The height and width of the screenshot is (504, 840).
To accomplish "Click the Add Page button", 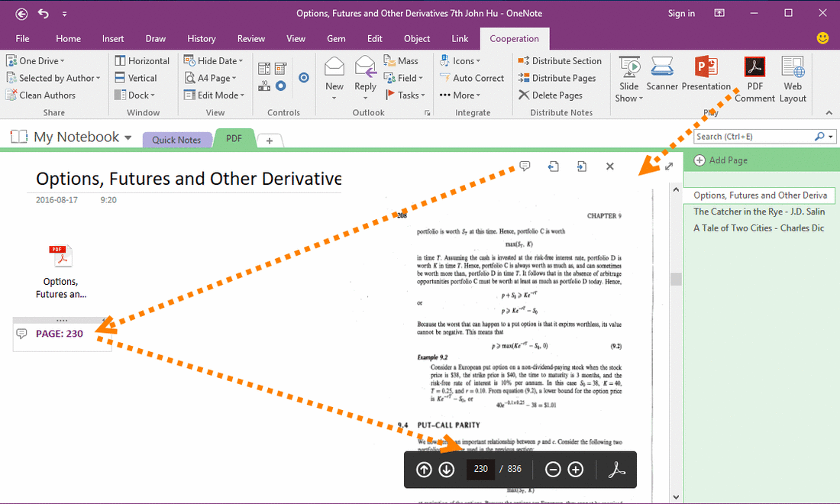I will coord(722,160).
